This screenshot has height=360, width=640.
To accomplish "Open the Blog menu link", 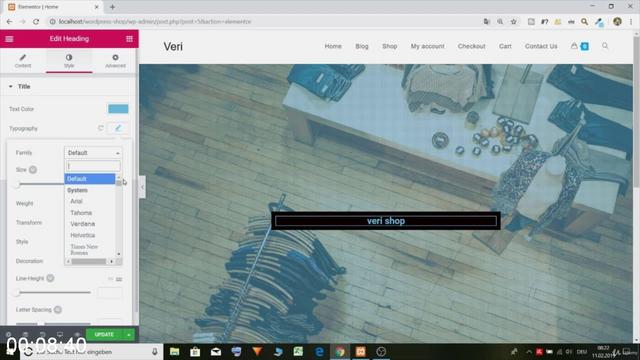I will (362, 46).
